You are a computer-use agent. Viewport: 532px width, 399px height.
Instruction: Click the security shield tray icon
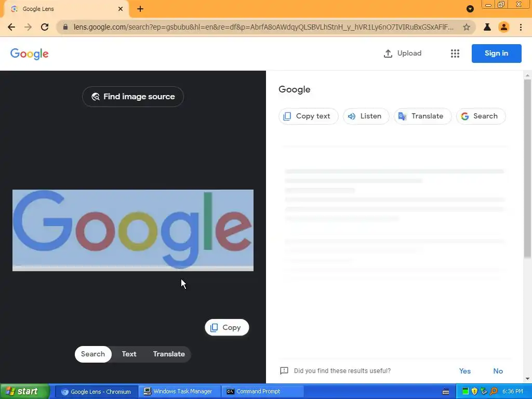tap(475, 392)
